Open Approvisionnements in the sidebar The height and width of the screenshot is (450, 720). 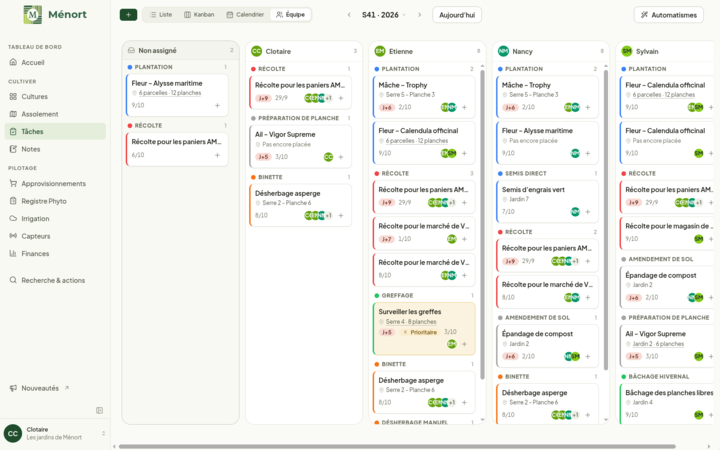(55, 184)
